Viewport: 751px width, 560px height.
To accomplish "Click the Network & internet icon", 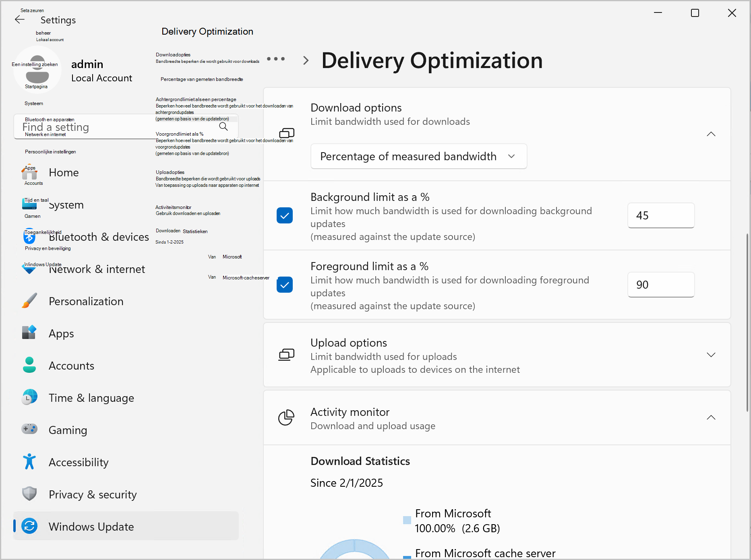I will click(29, 269).
